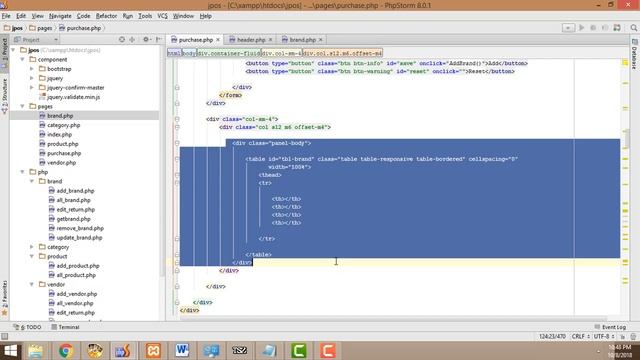This screenshot has height=360, width=640.
Task: Open the Database side panel
Action: (x=634, y=54)
